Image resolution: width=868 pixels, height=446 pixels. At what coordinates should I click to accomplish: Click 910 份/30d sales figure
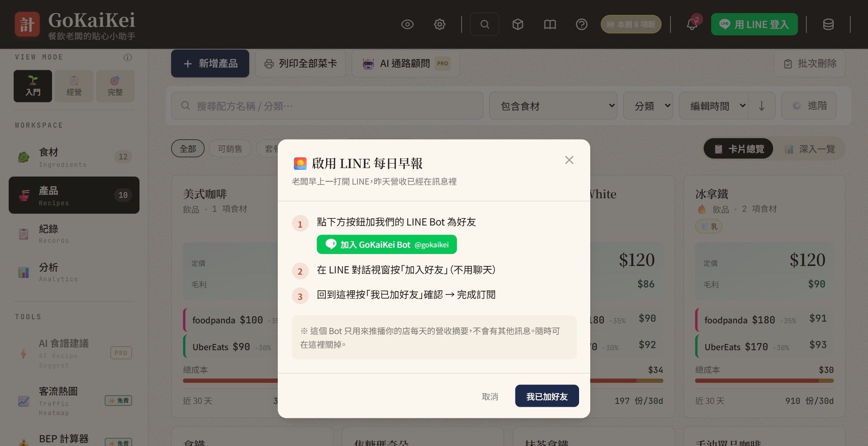tap(809, 401)
